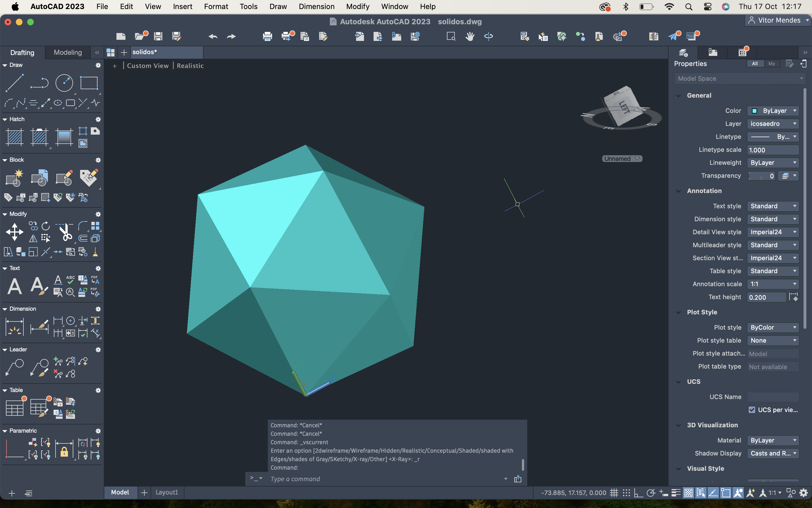Click the Realistic visual style label
Image resolution: width=812 pixels, height=508 pixels.
click(190, 66)
